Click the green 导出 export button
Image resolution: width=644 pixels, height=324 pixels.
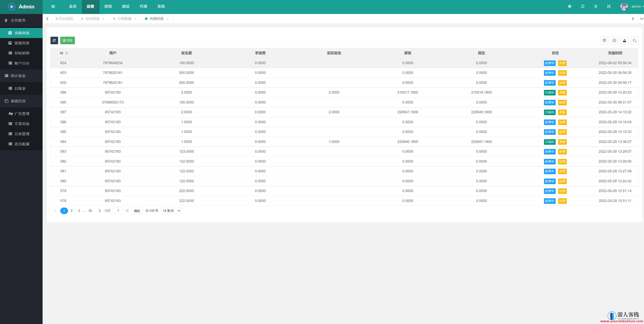68,40
